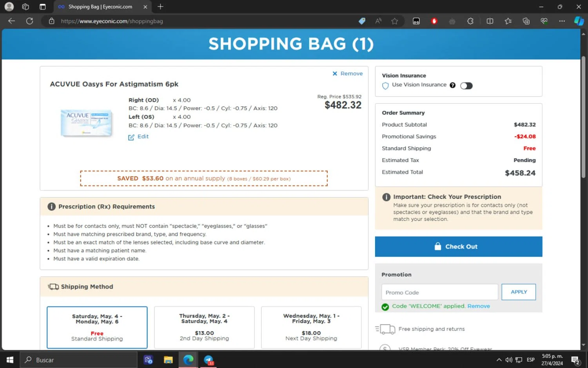
Task: Open the ACUVUE Oasys box thumbnail
Action: 86,122
